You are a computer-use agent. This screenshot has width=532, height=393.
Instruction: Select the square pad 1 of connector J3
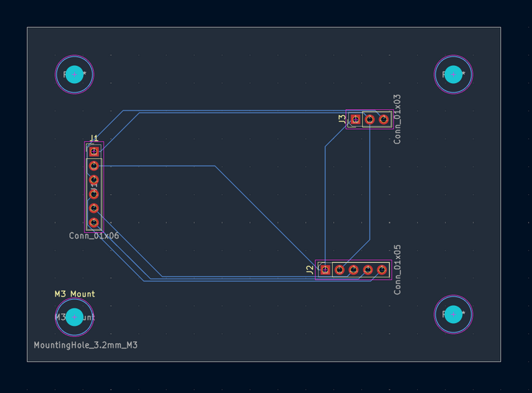(x=355, y=120)
